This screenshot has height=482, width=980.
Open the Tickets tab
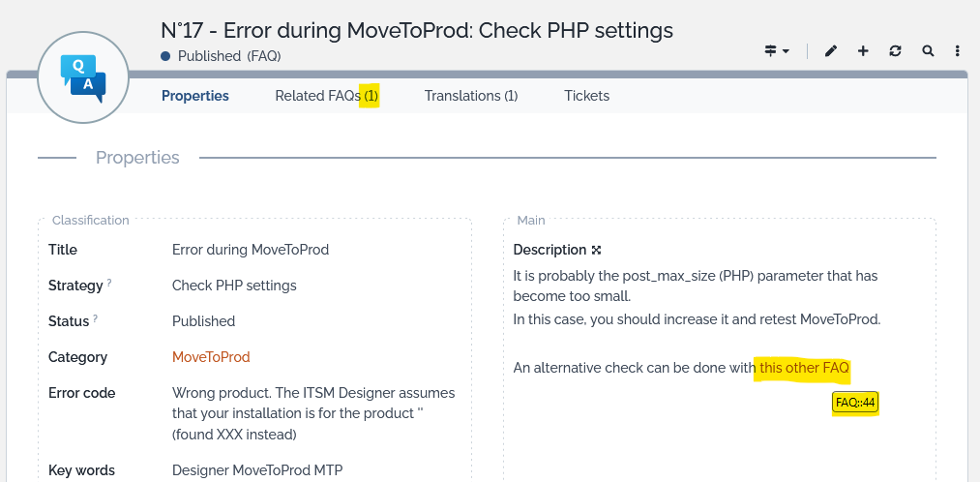click(586, 96)
